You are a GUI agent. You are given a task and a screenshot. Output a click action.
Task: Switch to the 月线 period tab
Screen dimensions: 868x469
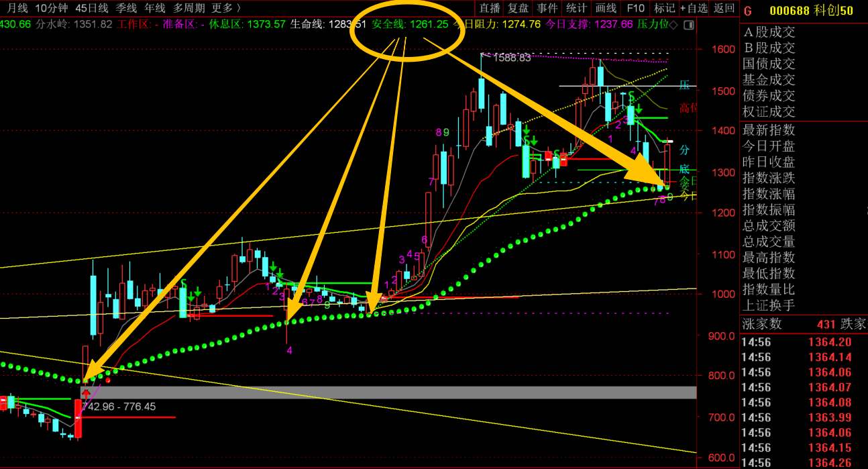[17, 8]
